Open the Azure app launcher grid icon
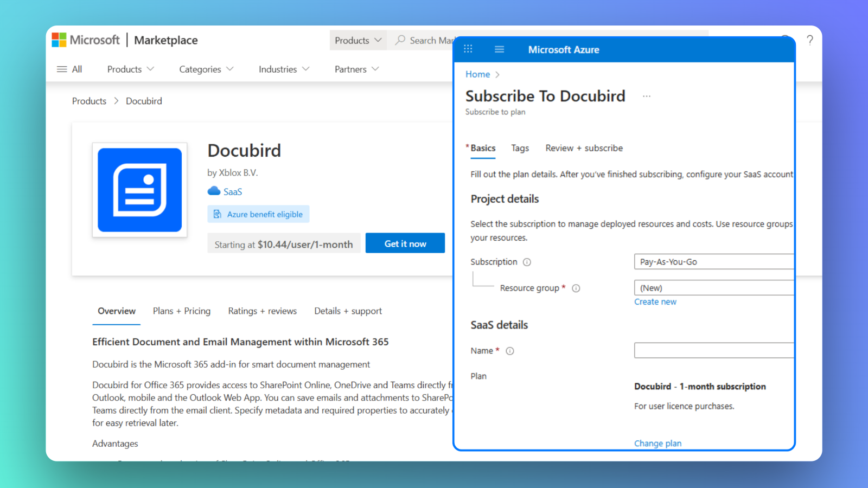The width and height of the screenshot is (868, 488). 468,49
